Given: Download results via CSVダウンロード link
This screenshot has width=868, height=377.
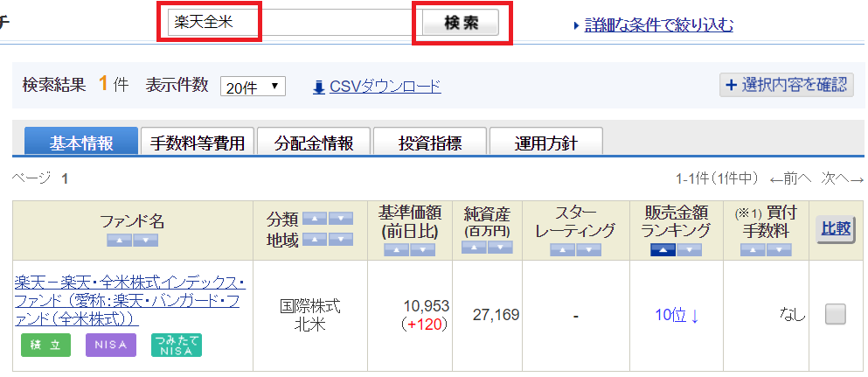Looking at the screenshot, I should [385, 87].
